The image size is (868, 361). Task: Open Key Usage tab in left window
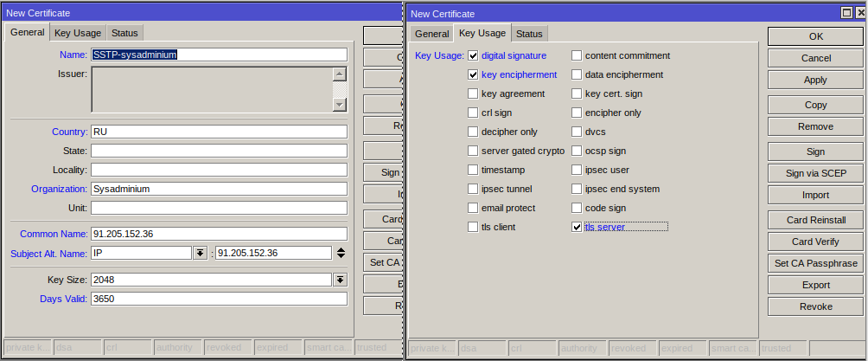coord(78,33)
